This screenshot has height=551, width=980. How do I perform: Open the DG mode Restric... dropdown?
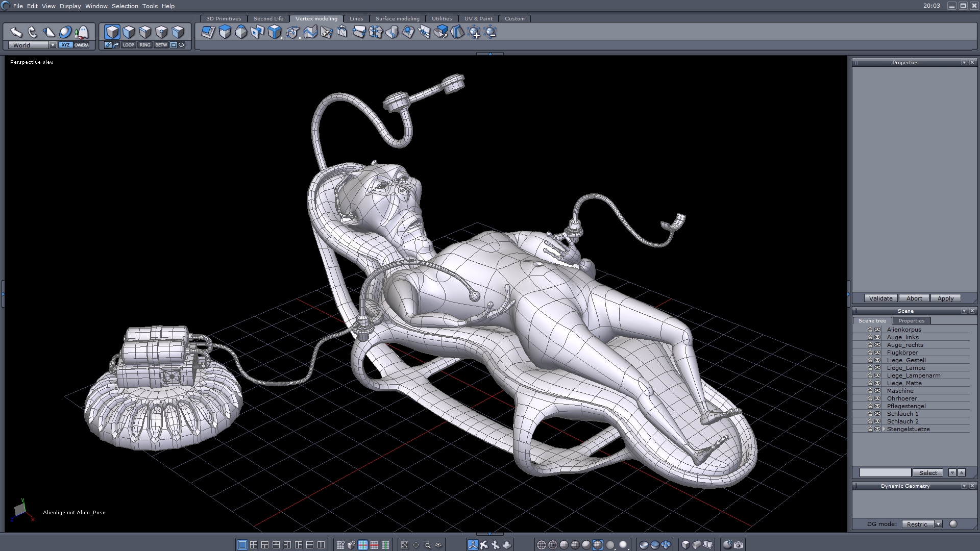[938, 524]
